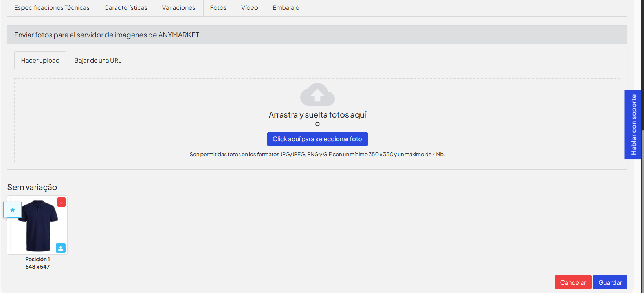This screenshot has height=293, width=644.
Task: Select the navy polo shirt thumbnail
Action: 38,225
